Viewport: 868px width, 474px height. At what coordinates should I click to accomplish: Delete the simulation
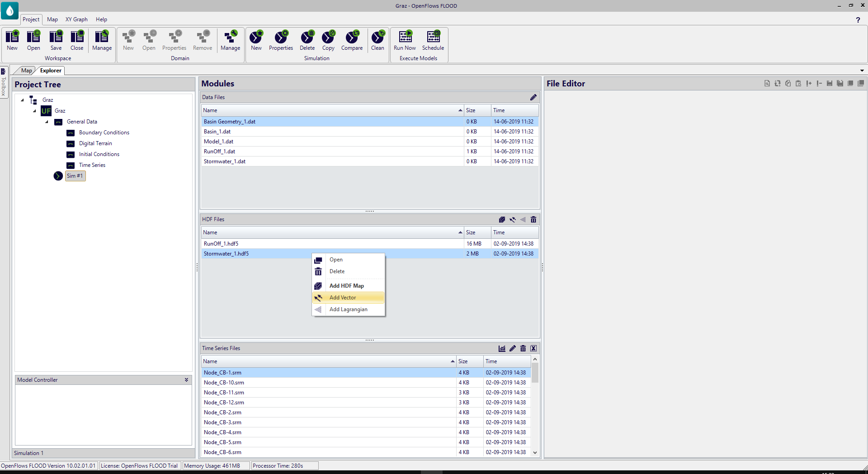307,41
